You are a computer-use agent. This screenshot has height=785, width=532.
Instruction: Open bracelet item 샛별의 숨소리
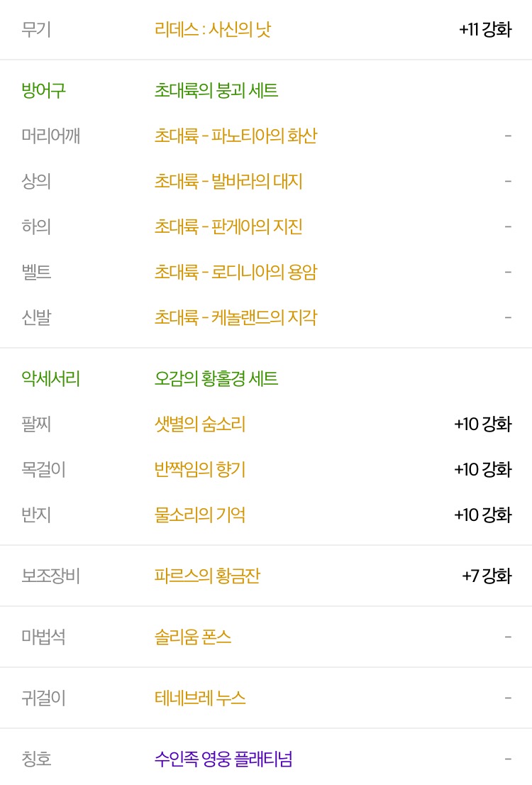[200, 424]
